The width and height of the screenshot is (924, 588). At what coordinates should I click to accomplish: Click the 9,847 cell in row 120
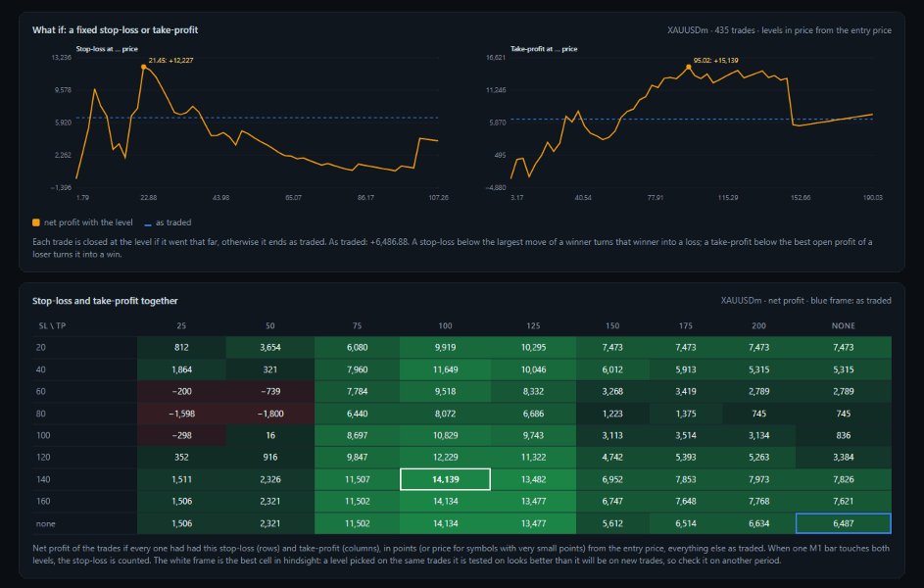point(357,458)
